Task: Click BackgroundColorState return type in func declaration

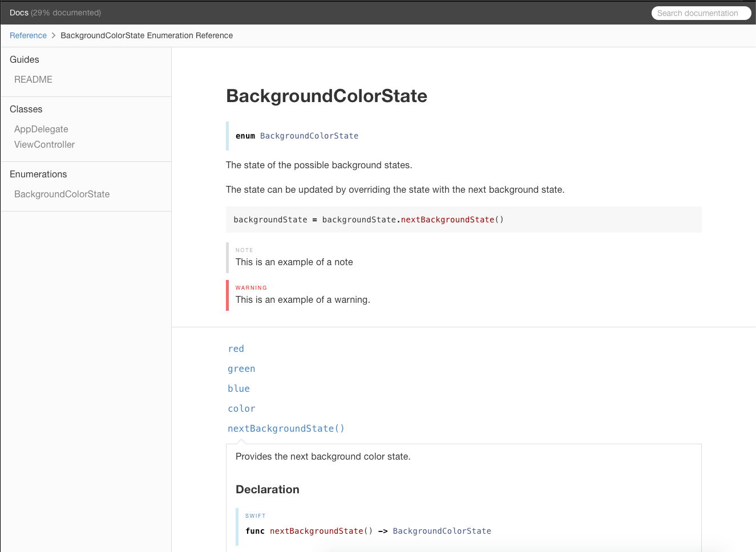Action: point(442,531)
